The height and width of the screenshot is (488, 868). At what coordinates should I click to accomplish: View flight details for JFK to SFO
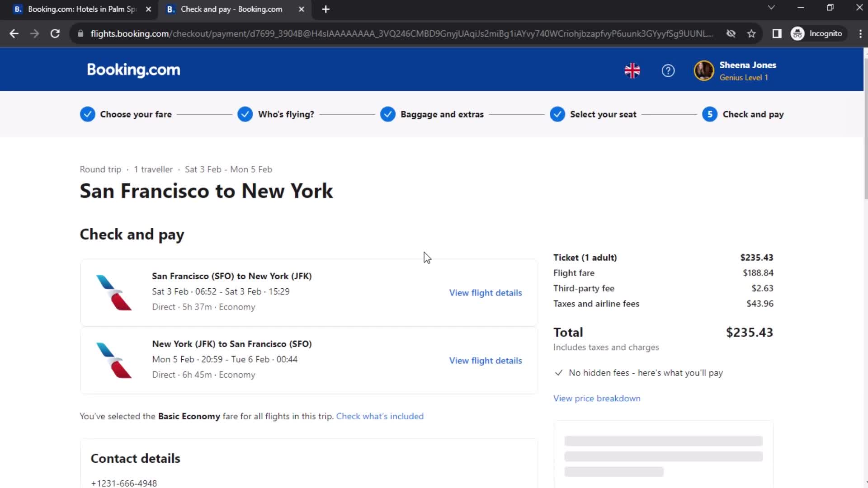tap(486, 361)
